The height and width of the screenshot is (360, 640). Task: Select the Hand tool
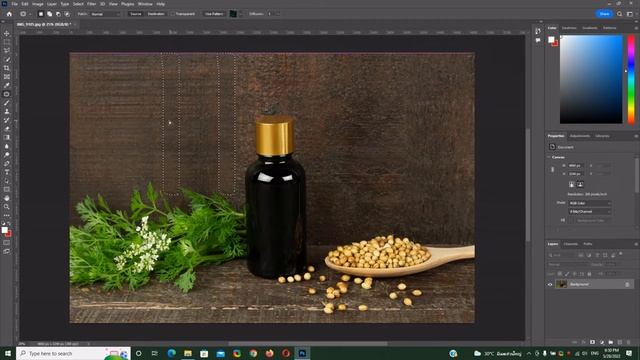[7, 198]
